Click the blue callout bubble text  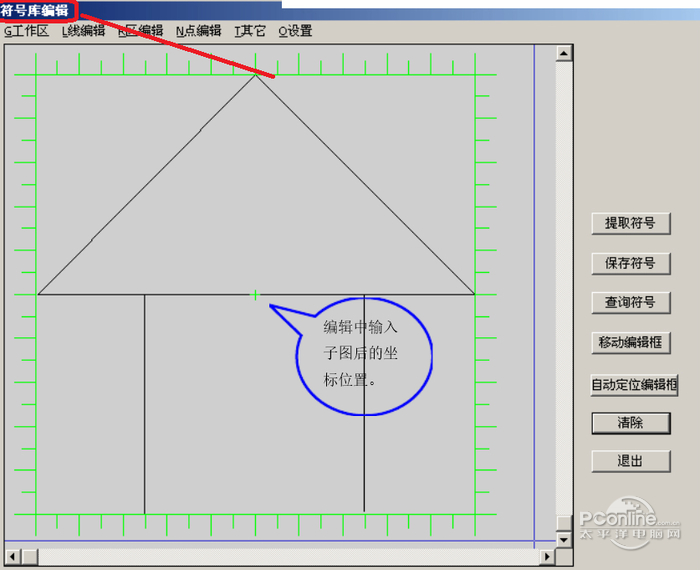tap(362, 353)
